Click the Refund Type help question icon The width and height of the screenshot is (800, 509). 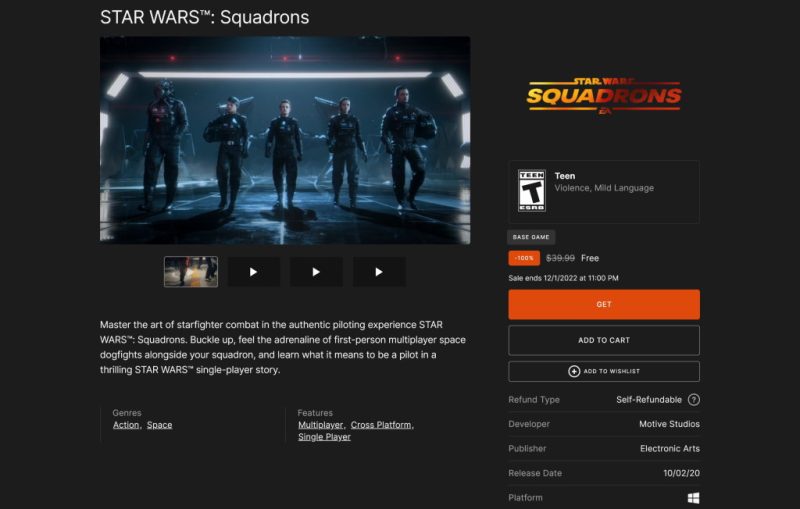(x=693, y=400)
